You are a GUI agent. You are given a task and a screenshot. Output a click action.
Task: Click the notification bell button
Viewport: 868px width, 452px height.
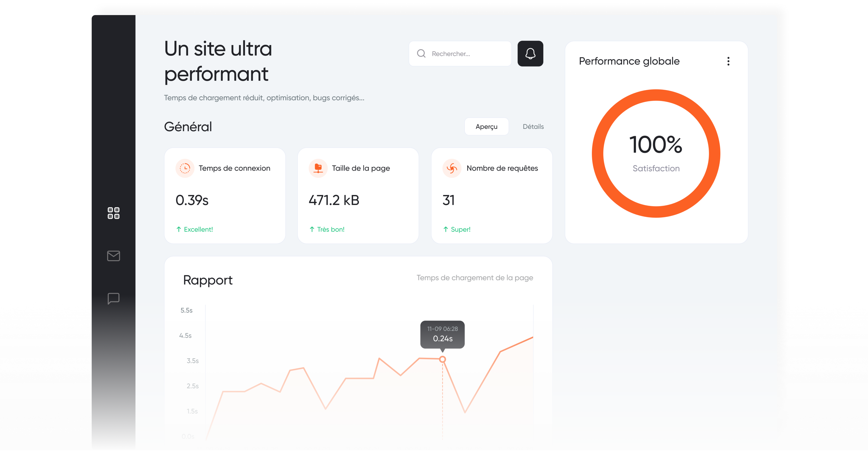(530, 54)
